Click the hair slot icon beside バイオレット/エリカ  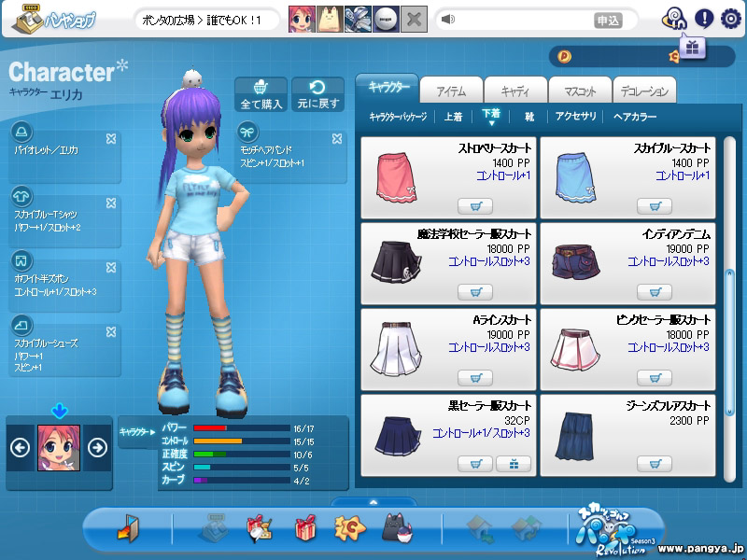click(21, 132)
